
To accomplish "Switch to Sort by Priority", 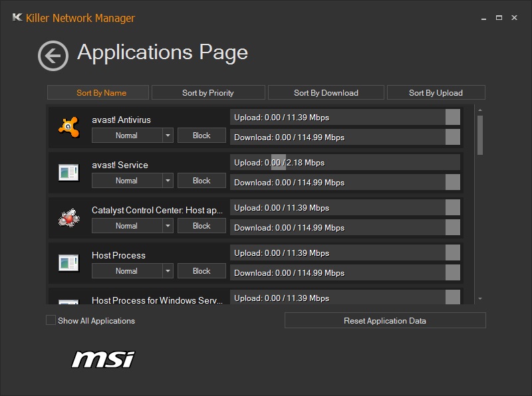I will (x=208, y=92).
